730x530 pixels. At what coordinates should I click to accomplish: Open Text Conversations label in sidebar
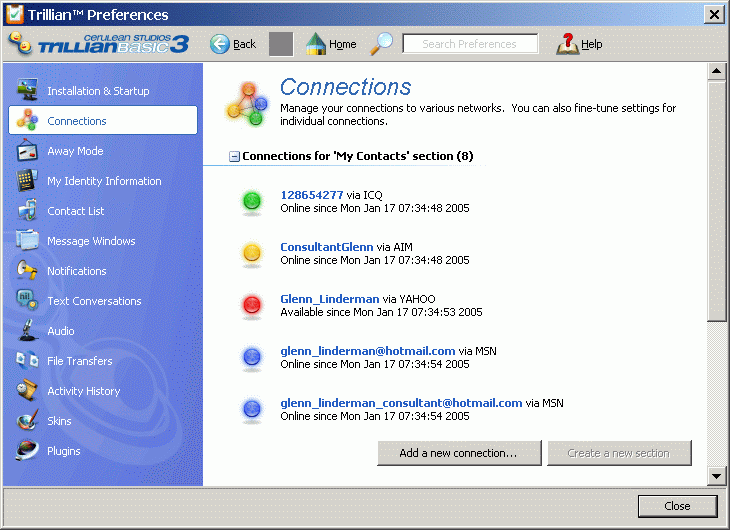tap(95, 301)
